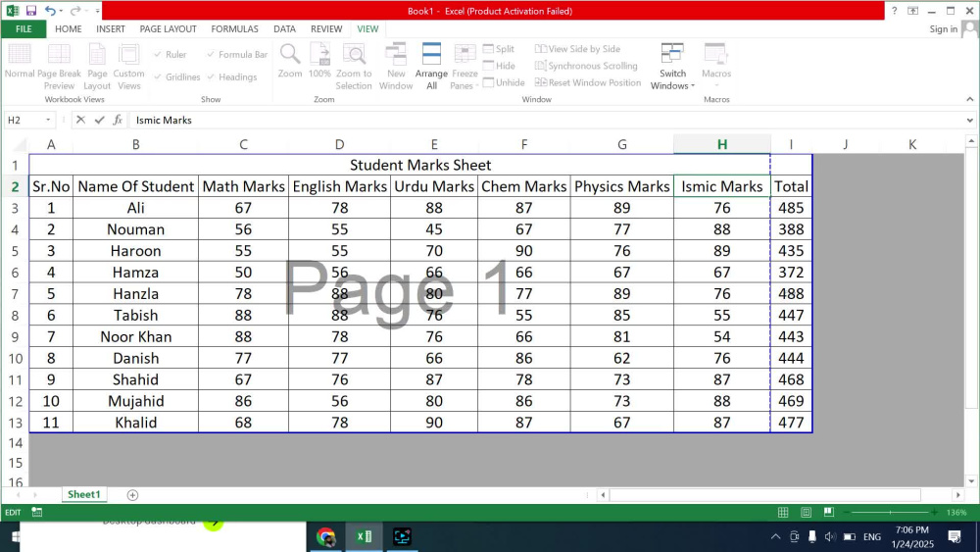Click ENG language indicator
Screen dimensions: 980x552
872,536
